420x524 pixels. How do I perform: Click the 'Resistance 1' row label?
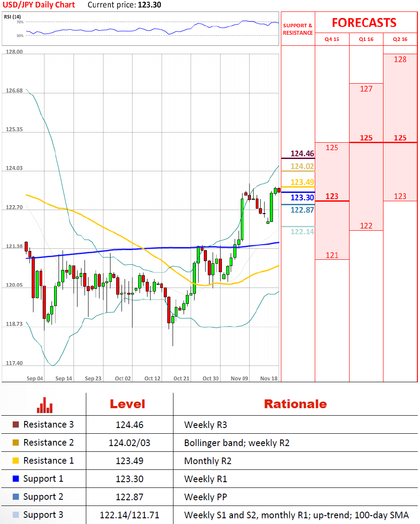click(x=48, y=461)
